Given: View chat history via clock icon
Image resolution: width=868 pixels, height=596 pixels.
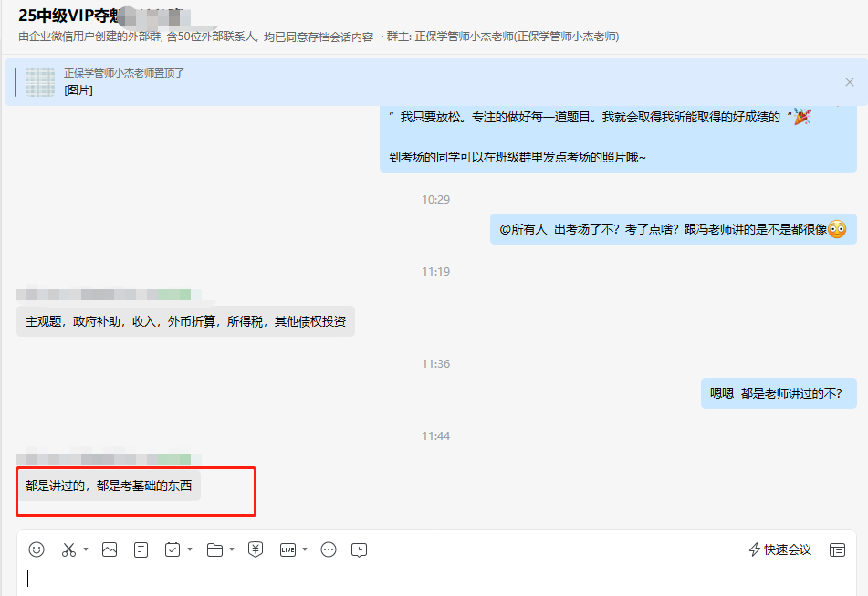Looking at the screenshot, I should click(359, 549).
